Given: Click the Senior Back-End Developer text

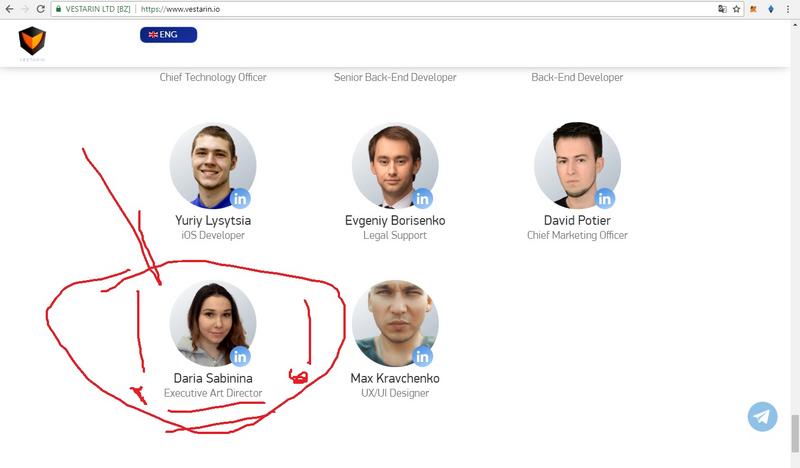Looking at the screenshot, I should [395, 77].
